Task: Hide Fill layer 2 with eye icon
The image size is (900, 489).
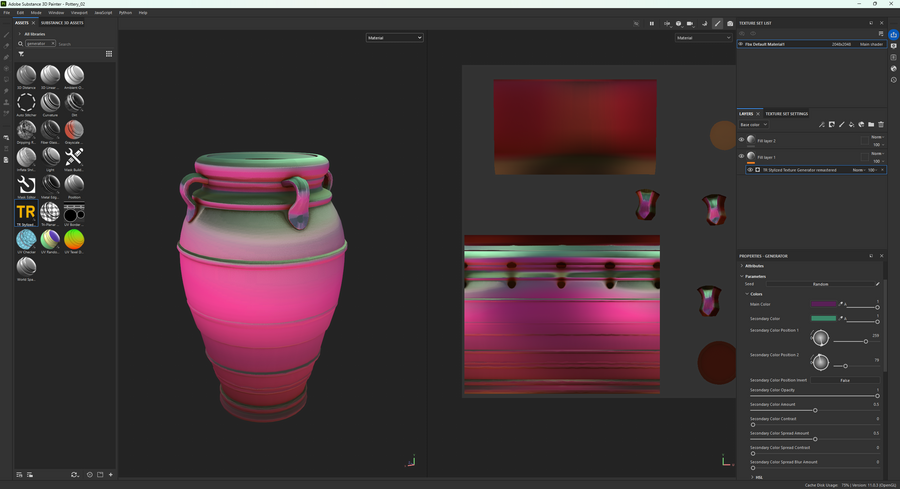Action: [x=741, y=140]
